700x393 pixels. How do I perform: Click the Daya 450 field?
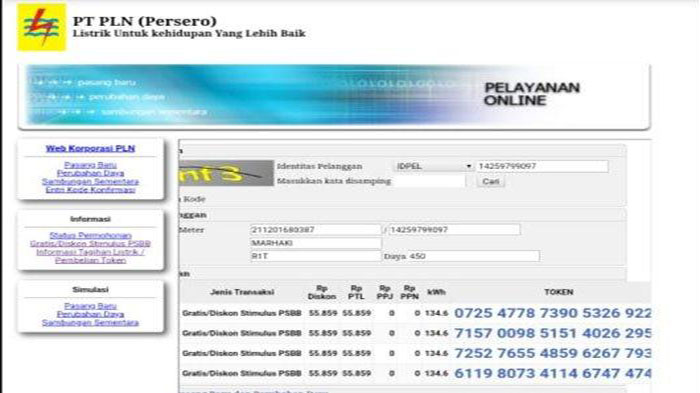[461, 256]
